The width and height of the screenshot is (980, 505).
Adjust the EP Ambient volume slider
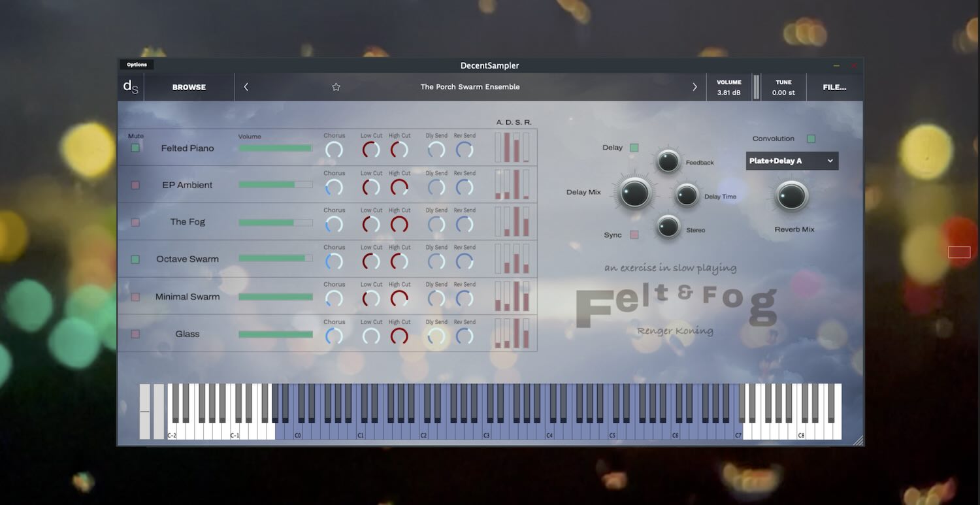276,185
